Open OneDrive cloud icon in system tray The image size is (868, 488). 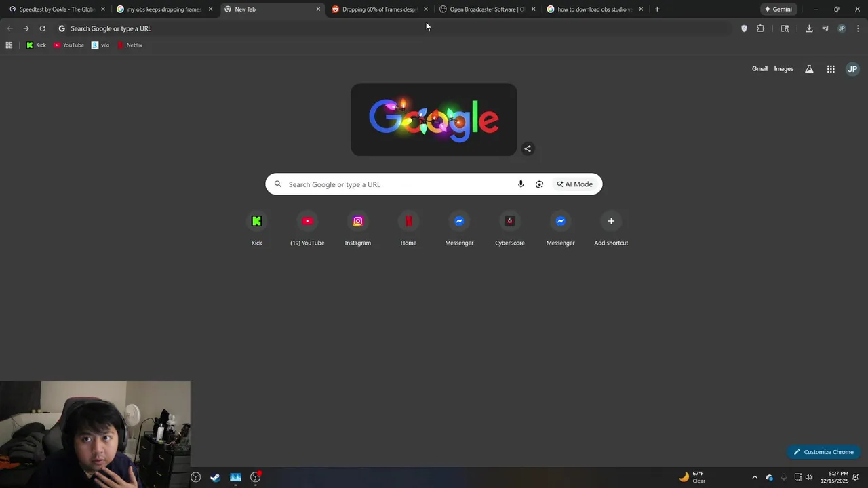[x=769, y=477]
